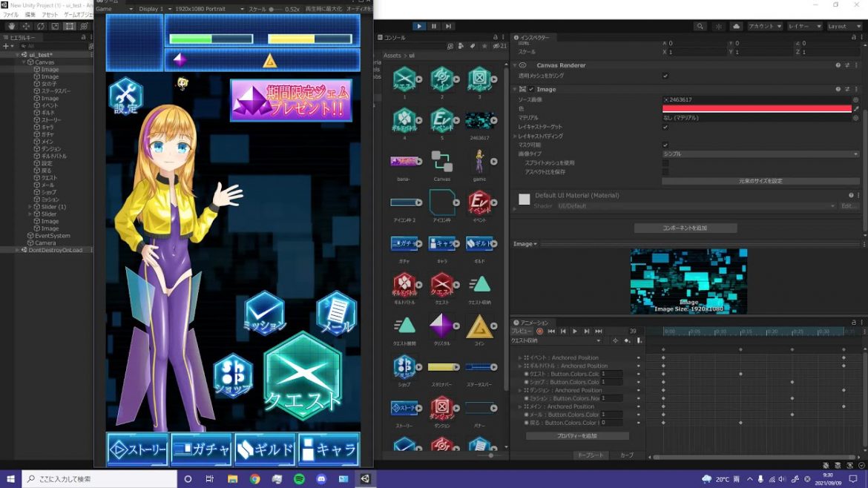Click the Pause button in Unity toolbar
The width and height of the screenshot is (868, 488).
click(434, 26)
